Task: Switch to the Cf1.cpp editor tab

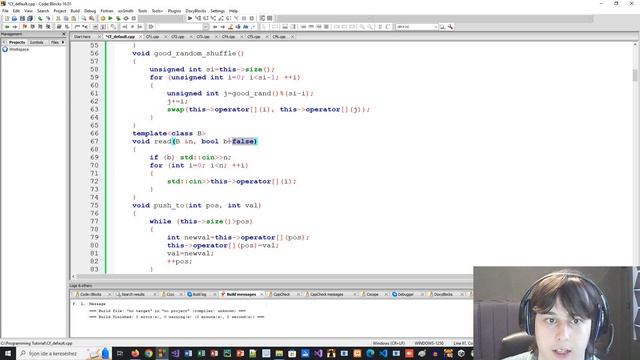Action: point(152,36)
